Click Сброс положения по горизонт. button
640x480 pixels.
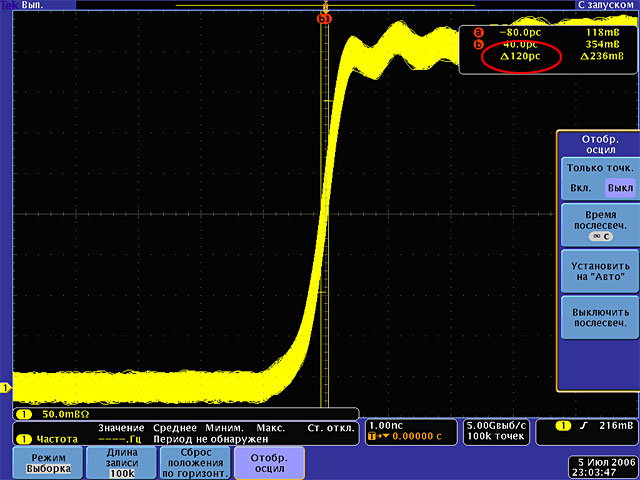(195, 463)
